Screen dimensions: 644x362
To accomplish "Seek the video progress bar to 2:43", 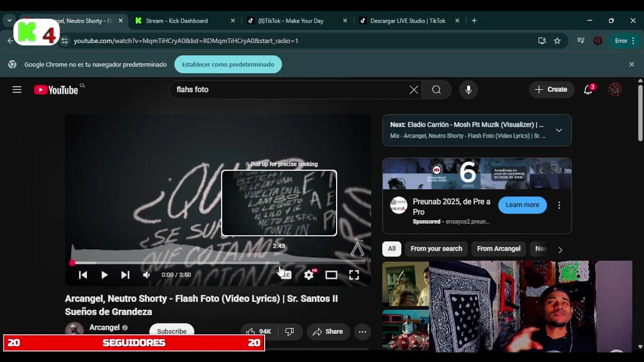I will coord(279,262).
